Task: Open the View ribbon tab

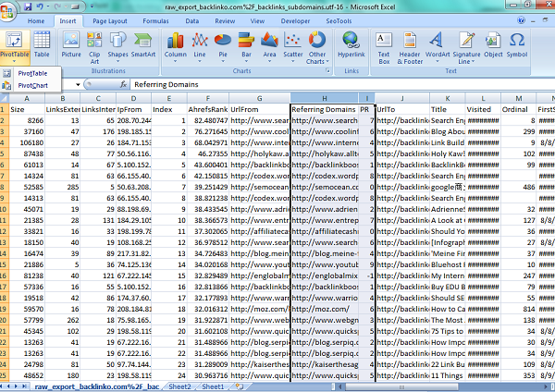Action: pyautogui.click(x=257, y=21)
